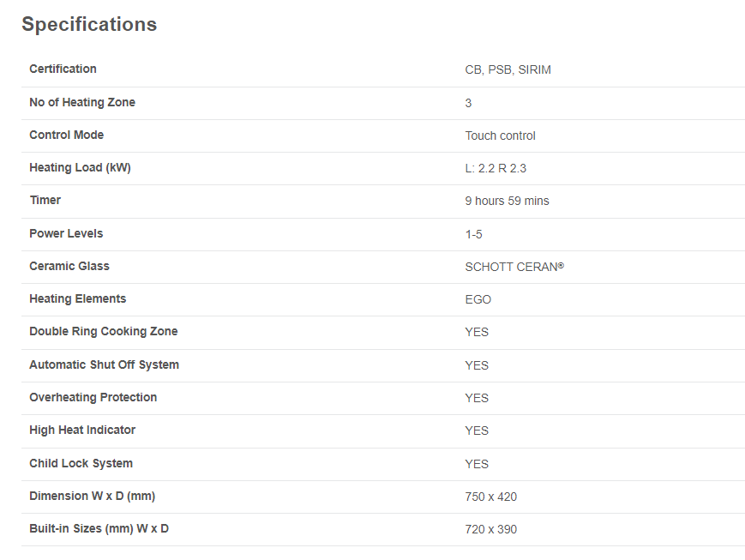Select the Automatic Shut Off System label
Screen dimensions: 745x560
(x=104, y=364)
